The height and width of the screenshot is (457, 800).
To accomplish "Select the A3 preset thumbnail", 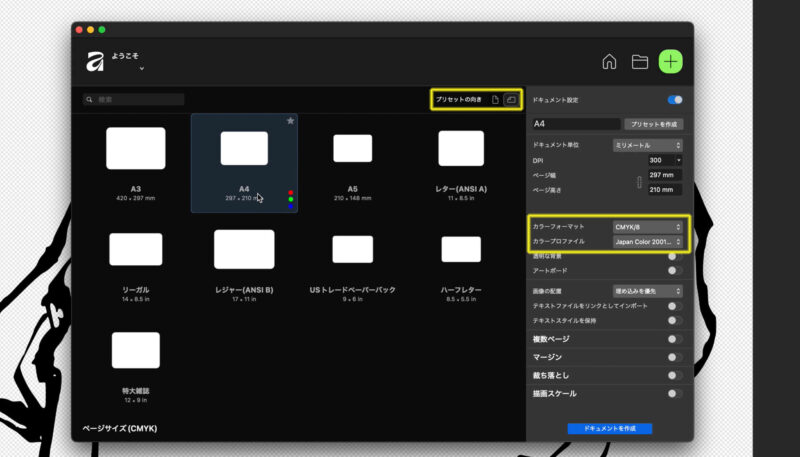I will 136,148.
